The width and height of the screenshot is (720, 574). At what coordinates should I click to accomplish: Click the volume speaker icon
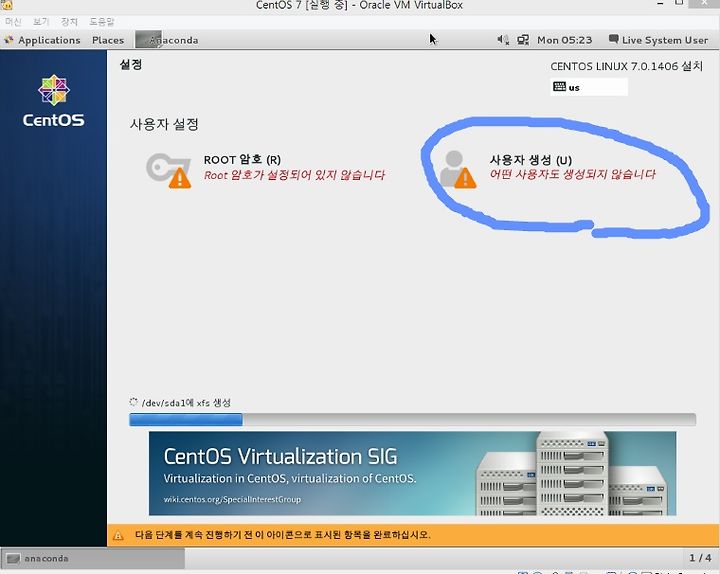pyautogui.click(x=503, y=40)
